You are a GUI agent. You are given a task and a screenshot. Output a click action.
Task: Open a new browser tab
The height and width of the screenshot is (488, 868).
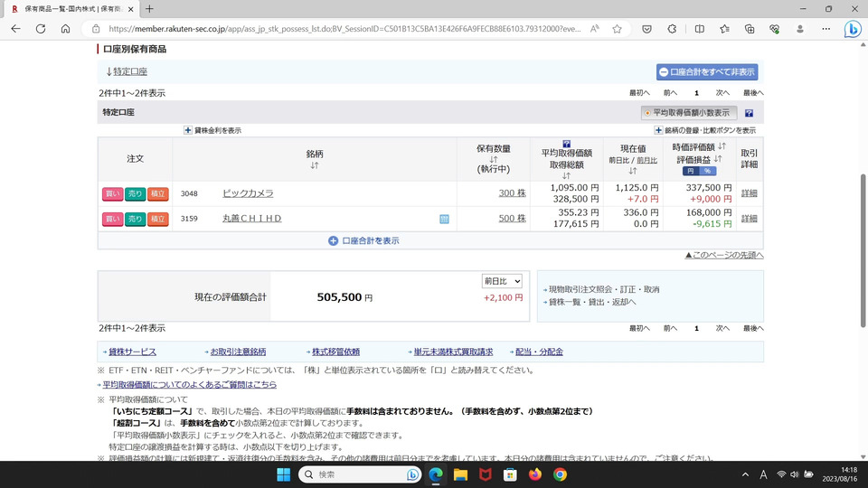149,9
